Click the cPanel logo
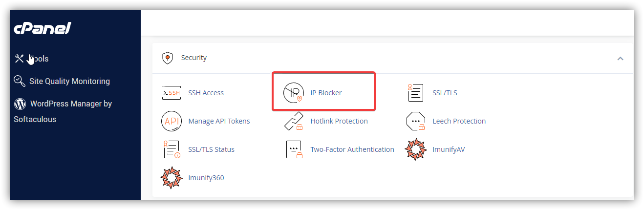The width and height of the screenshot is (644, 210). [x=43, y=29]
